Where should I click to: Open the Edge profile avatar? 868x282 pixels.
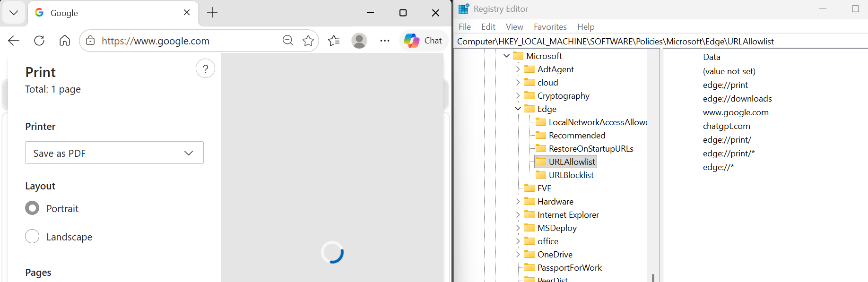359,41
